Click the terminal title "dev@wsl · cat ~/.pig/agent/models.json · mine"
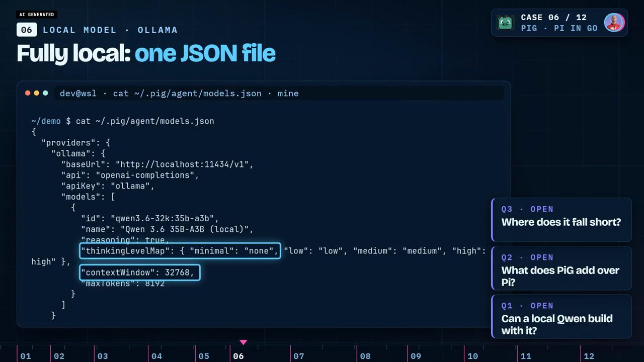 (x=179, y=94)
